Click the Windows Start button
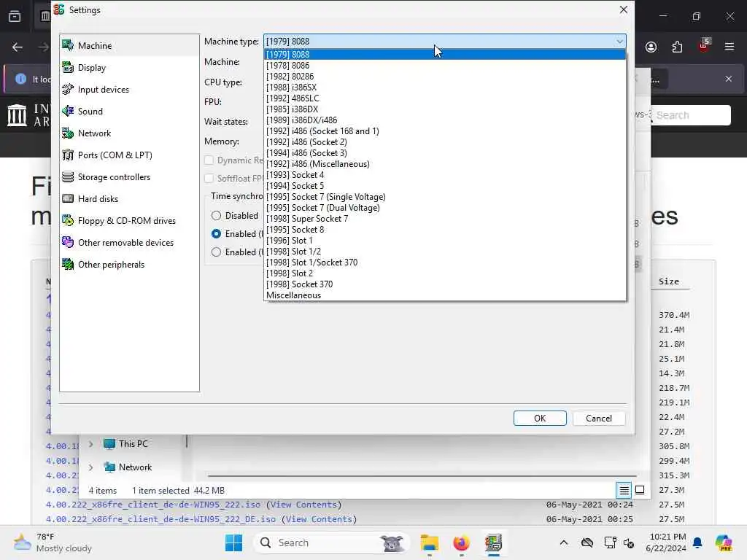 [233, 542]
